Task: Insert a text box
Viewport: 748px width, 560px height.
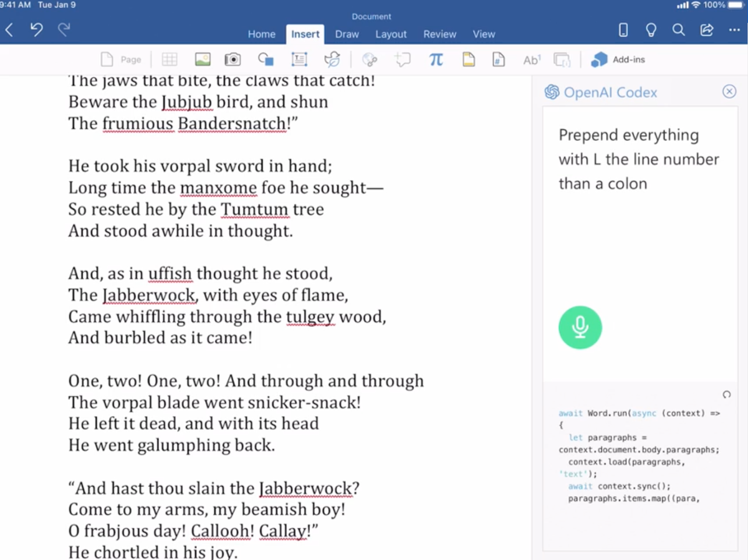Action: click(299, 60)
